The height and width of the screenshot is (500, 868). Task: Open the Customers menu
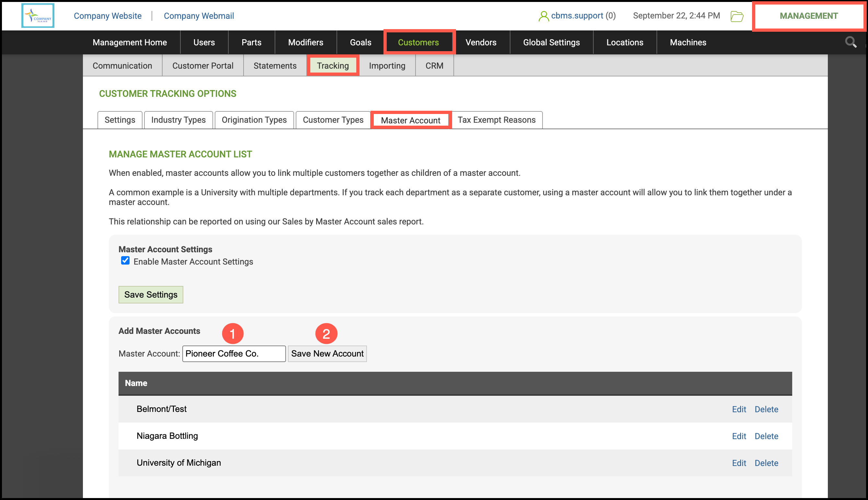418,42
